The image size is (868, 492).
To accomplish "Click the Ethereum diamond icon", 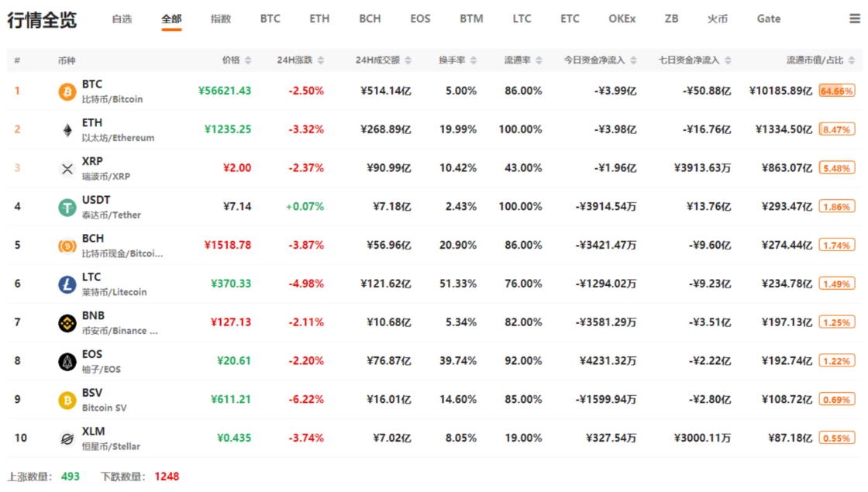I will [67, 130].
